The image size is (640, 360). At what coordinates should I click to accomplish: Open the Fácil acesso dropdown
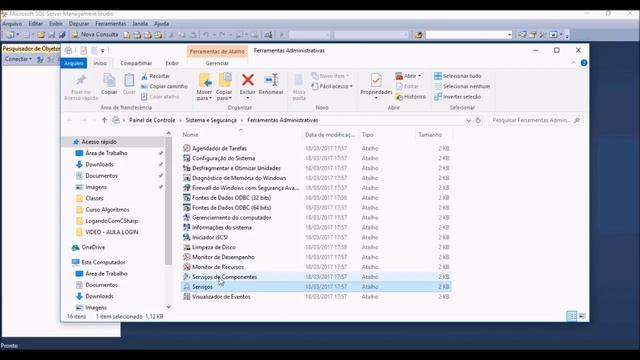(x=332, y=86)
